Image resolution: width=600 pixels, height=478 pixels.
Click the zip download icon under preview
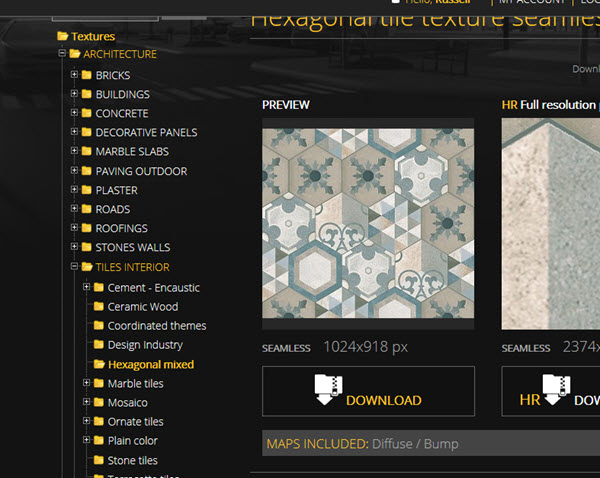(328, 388)
